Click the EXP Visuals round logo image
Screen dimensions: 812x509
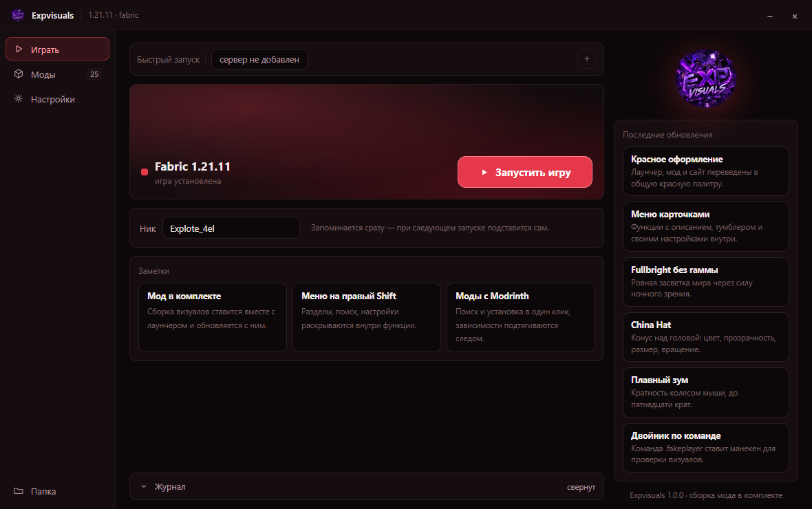click(x=706, y=78)
